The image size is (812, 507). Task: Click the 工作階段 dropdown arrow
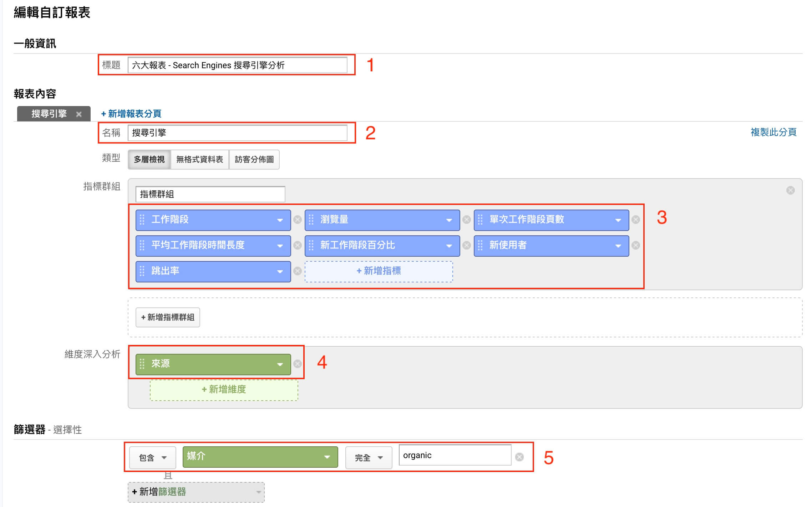(x=280, y=220)
